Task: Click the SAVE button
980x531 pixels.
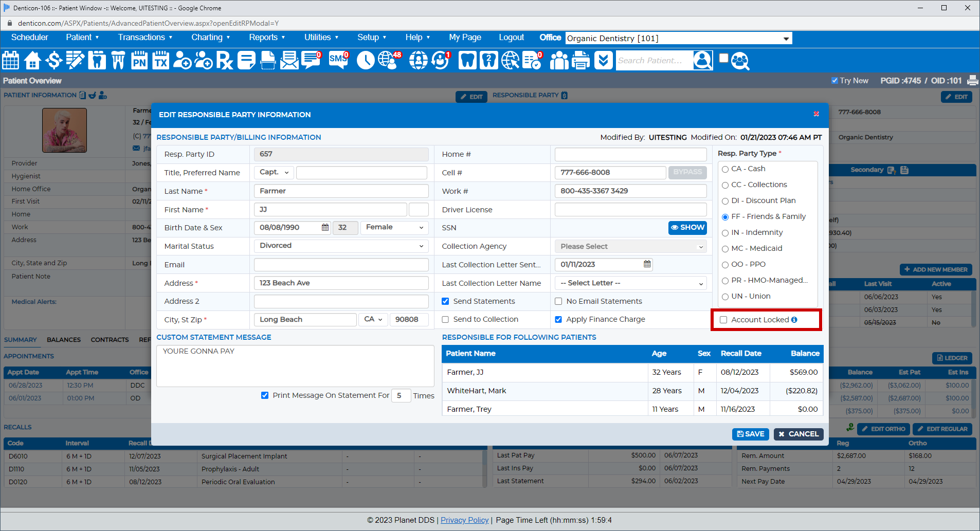Action: coord(750,434)
